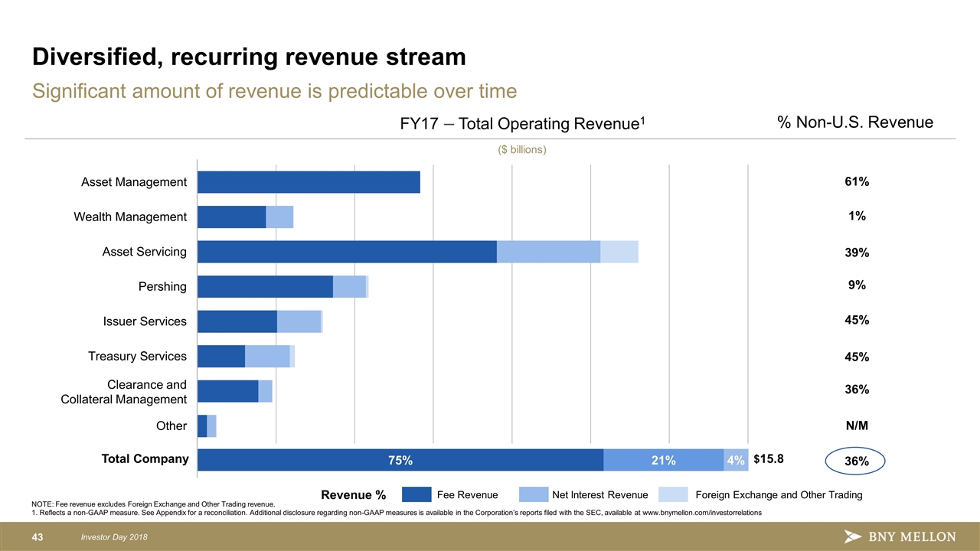
Task: Click 'Foreign Exchange and Other Trading' legend label
Action: coord(779,495)
